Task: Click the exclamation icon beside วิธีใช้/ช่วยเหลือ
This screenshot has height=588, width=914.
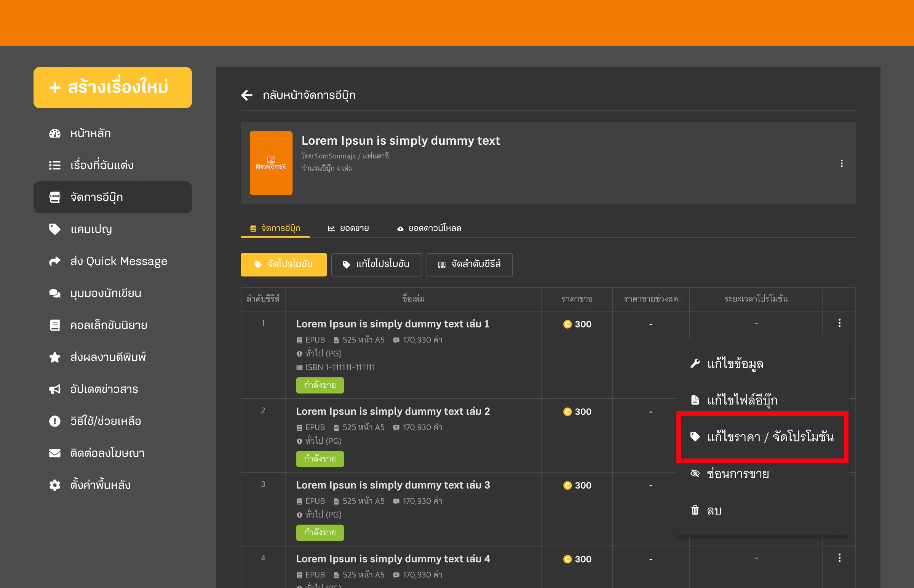Action: click(55, 421)
